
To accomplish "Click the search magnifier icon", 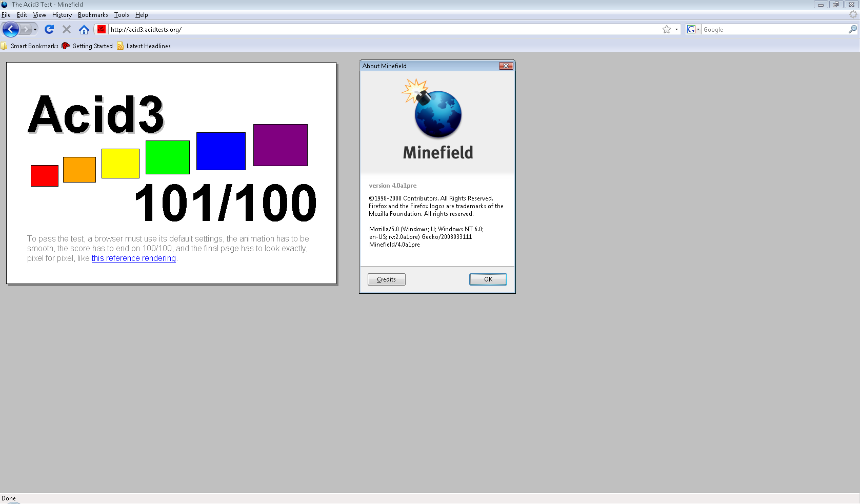I will [852, 30].
